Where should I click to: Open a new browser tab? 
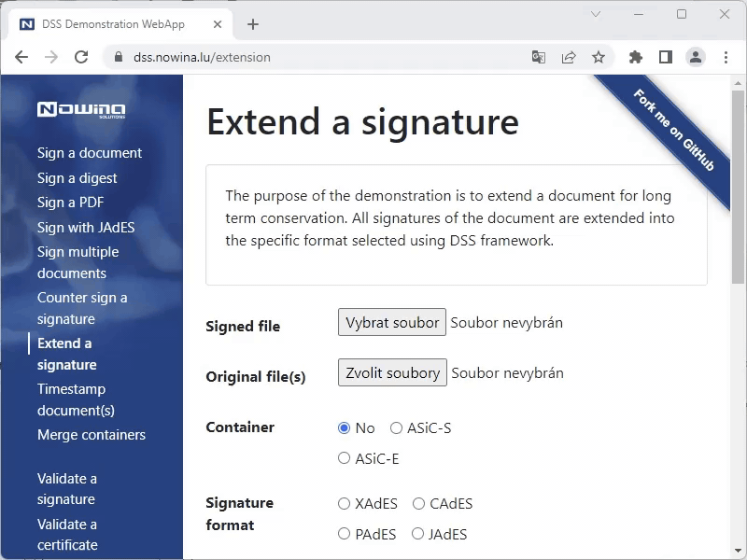[253, 24]
